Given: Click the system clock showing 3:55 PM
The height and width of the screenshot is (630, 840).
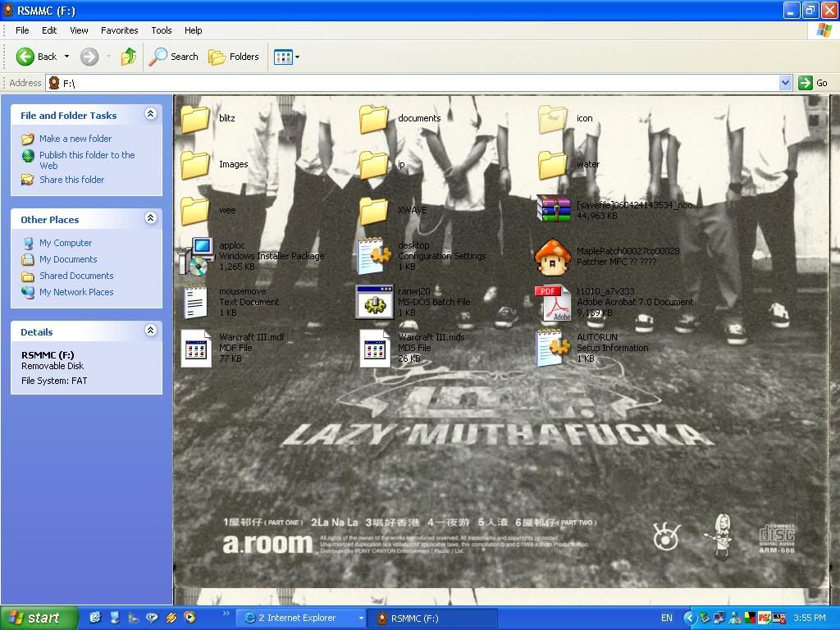Looking at the screenshot, I should point(810,619).
